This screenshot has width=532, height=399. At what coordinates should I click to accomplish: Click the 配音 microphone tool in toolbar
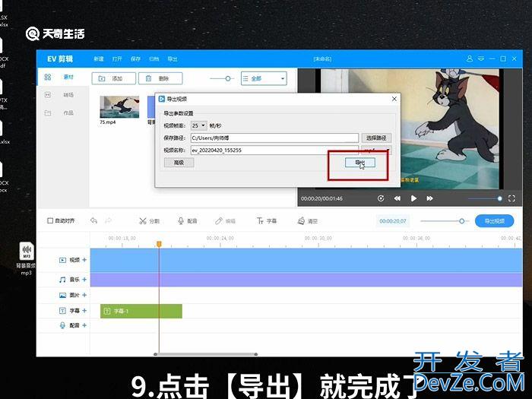tap(187, 221)
